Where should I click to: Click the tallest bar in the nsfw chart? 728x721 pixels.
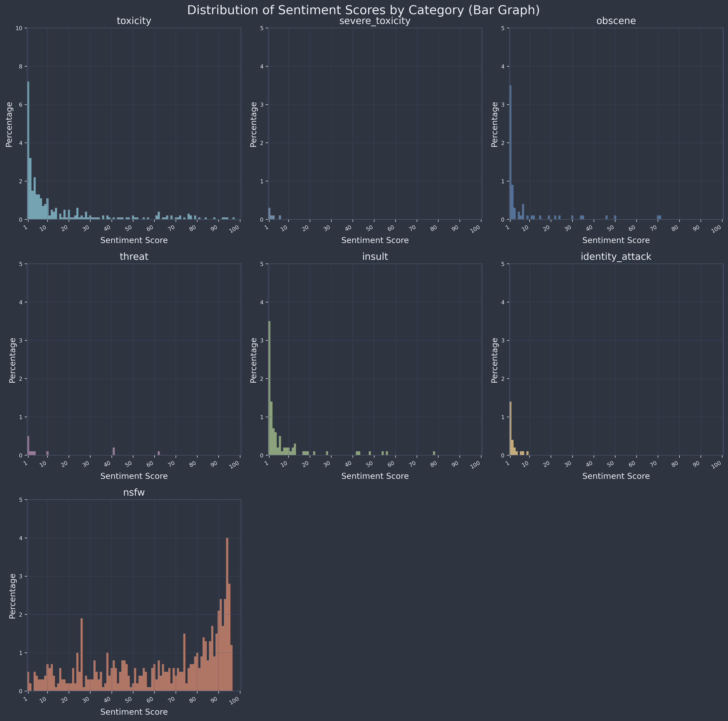pyautogui.click(x=227, y=615)
